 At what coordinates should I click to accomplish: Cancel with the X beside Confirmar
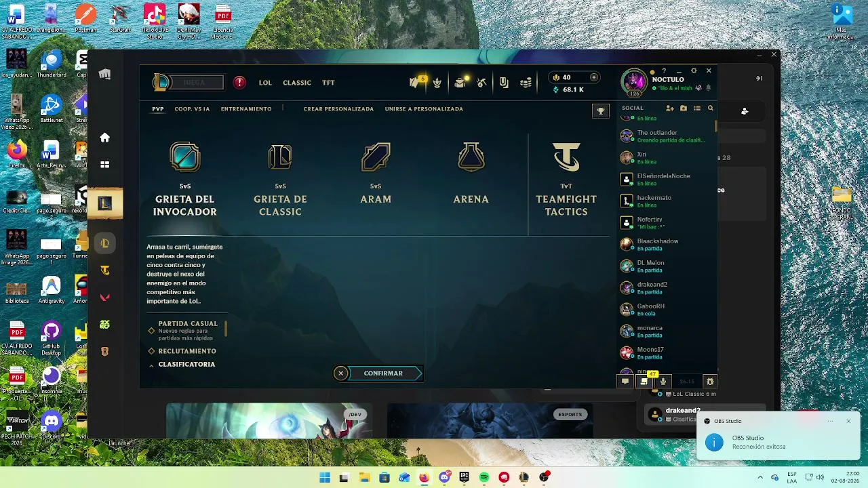coord(340,373)
